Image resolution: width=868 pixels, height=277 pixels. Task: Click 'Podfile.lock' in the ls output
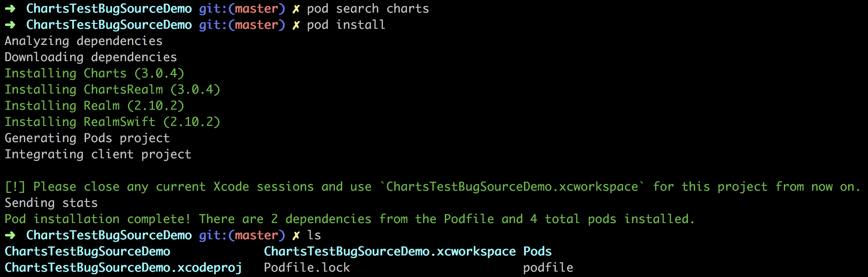click(x=307, y=268)
